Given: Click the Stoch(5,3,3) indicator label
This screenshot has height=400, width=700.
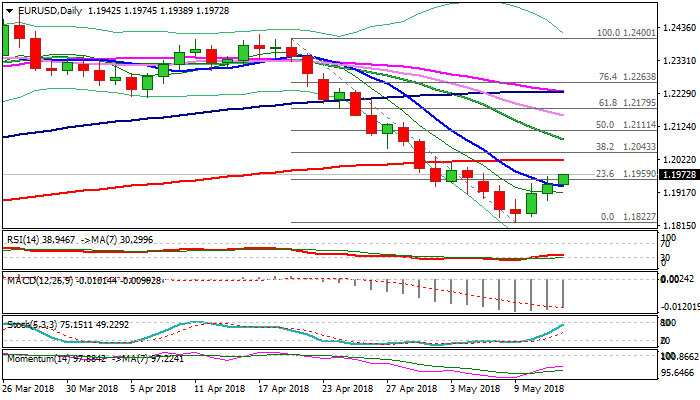Looking at the screenshot, I should [x=29, y=323].
